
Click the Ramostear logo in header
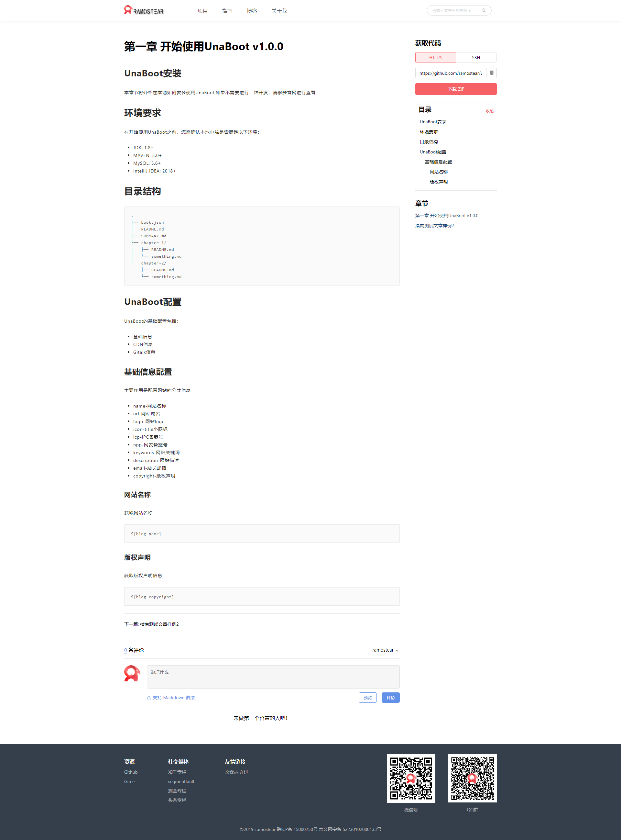pos(144,10)
